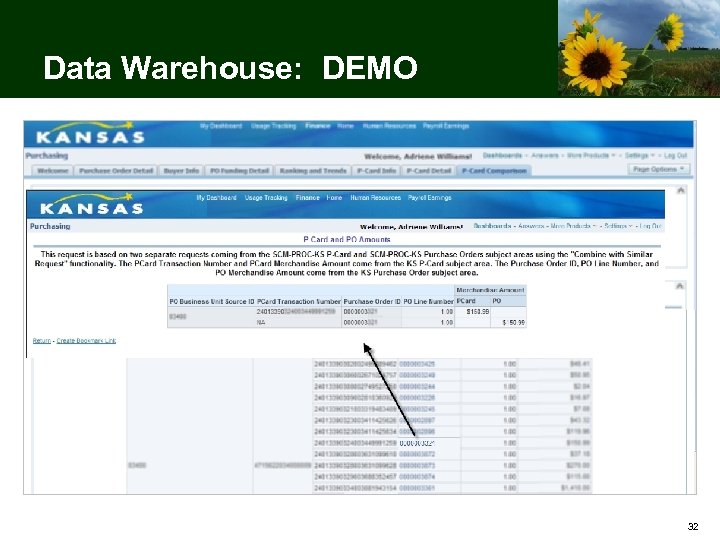Open My Dashboard in blurred background header
The width and height of the screenshot is (720, 540).
[221, 126]
